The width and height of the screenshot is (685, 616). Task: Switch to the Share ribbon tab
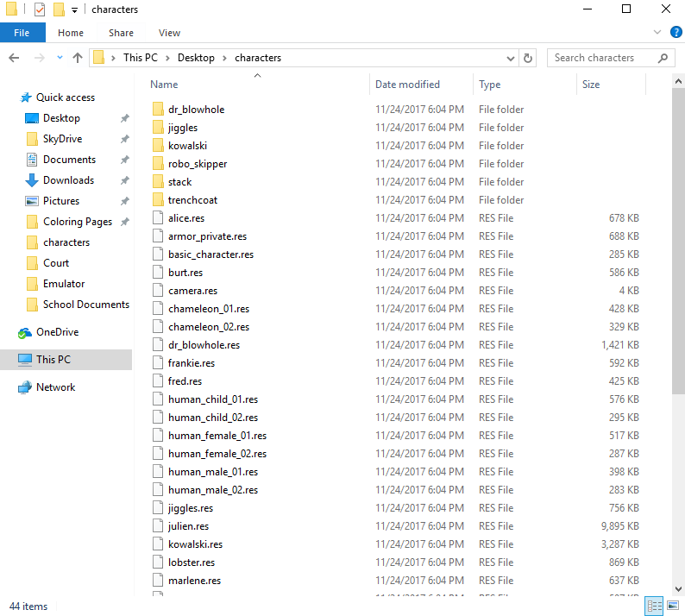click(x=121, y=33)
